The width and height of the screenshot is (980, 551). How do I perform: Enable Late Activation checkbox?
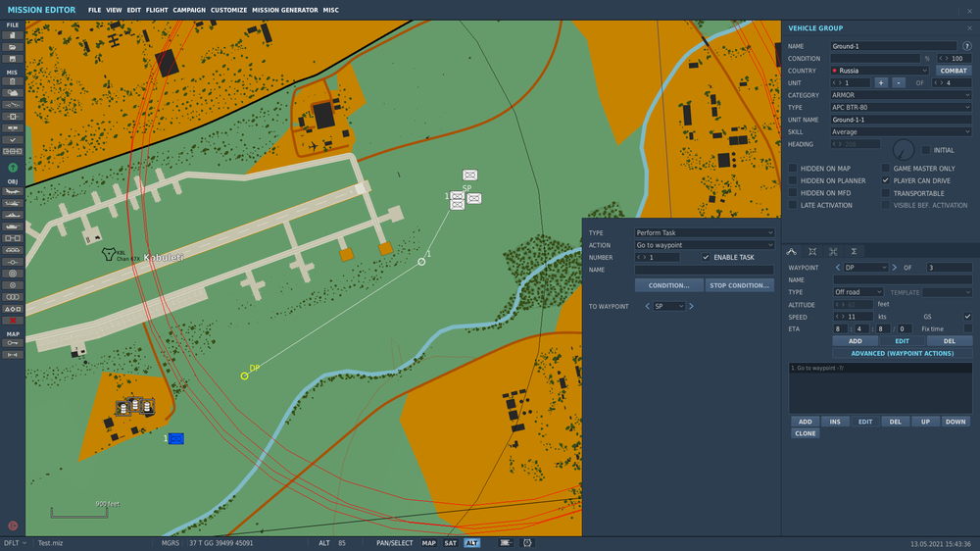793,205
